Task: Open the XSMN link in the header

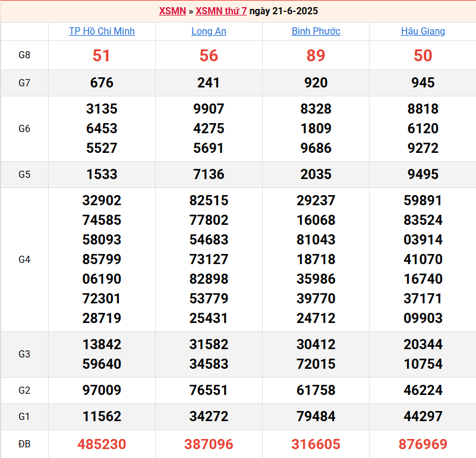Action: [x=172, y=11]
